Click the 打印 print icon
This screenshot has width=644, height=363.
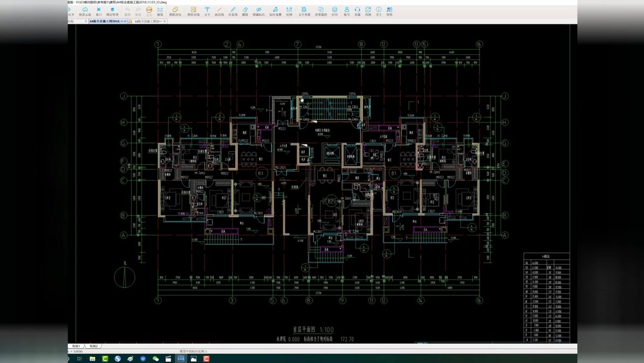(335, 11)
